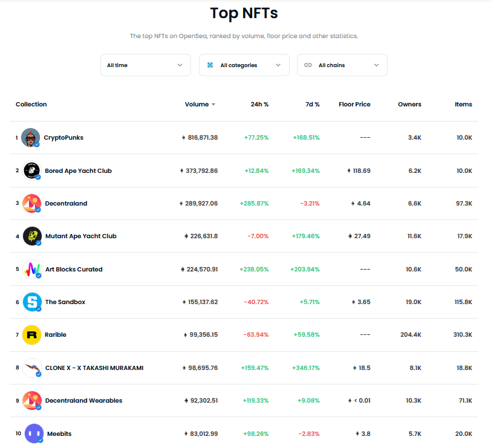The height and width of the screenshot is (448, 491).
Task: Open the CLONE X collection thumbnail
Action: [32, 368]
